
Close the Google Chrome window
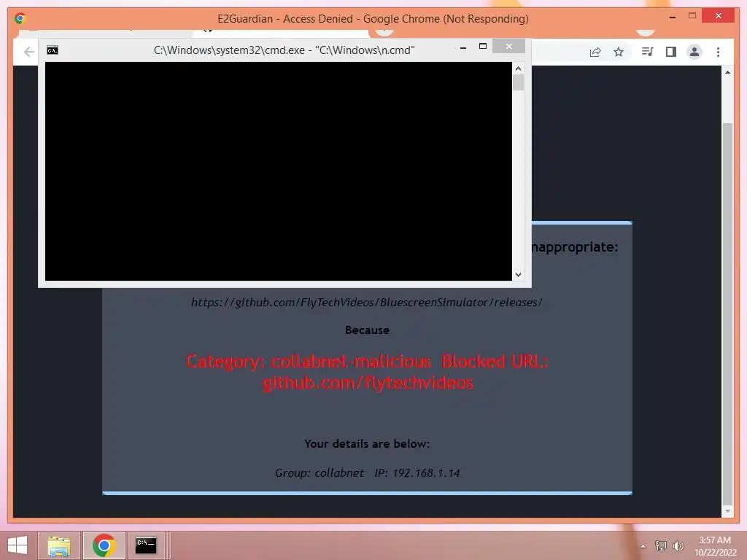click(719, 16)
